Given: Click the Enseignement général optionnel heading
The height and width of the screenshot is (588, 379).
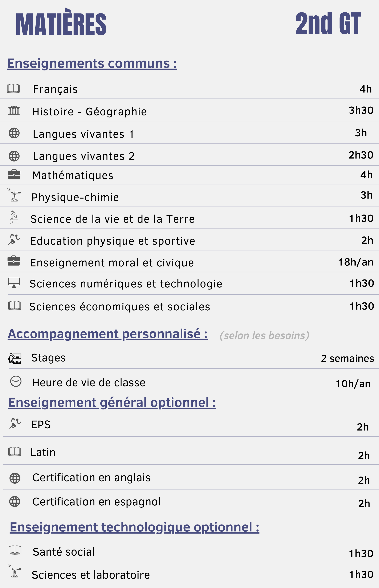Looking at the screenshot, I should click(x=112, y=403).
